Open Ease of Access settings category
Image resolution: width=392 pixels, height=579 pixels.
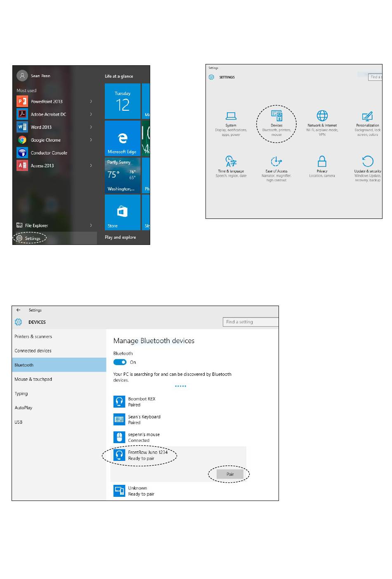[276, 168]
